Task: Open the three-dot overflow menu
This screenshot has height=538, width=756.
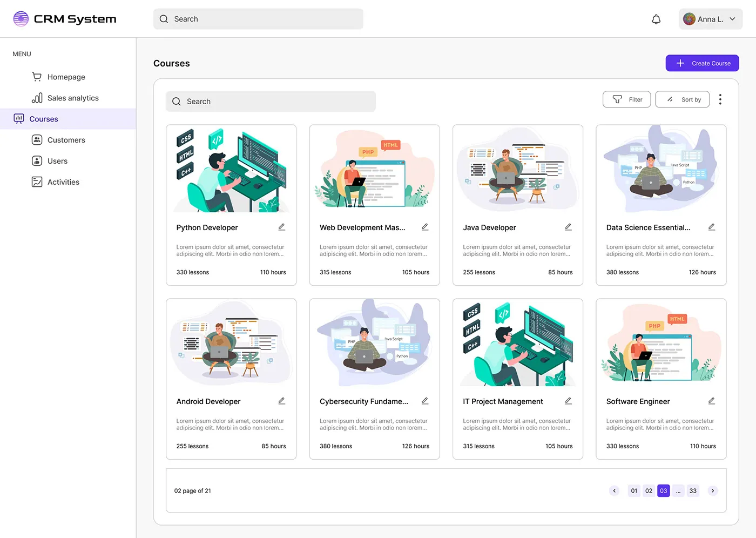Action: coord(720,99)
